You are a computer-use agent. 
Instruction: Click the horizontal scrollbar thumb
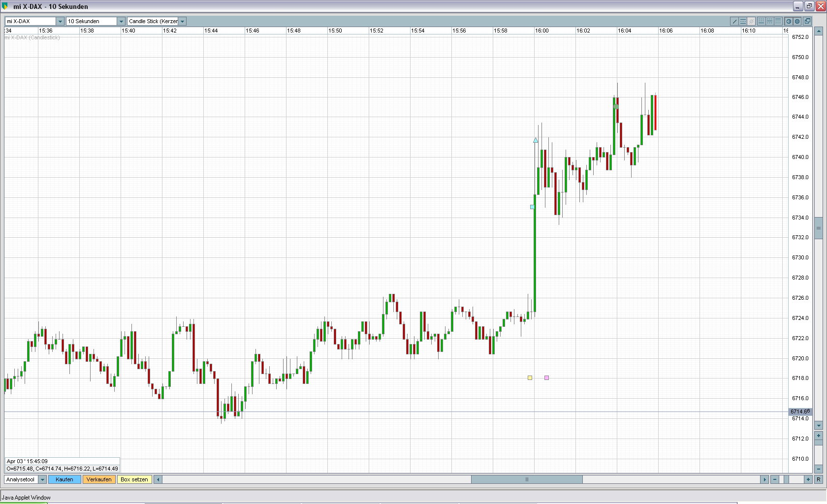tap(527, 479)
